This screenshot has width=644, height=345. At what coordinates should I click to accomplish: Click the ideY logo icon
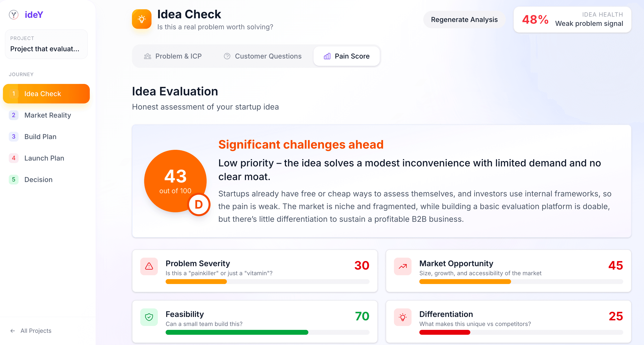click(x=14, y=15)
